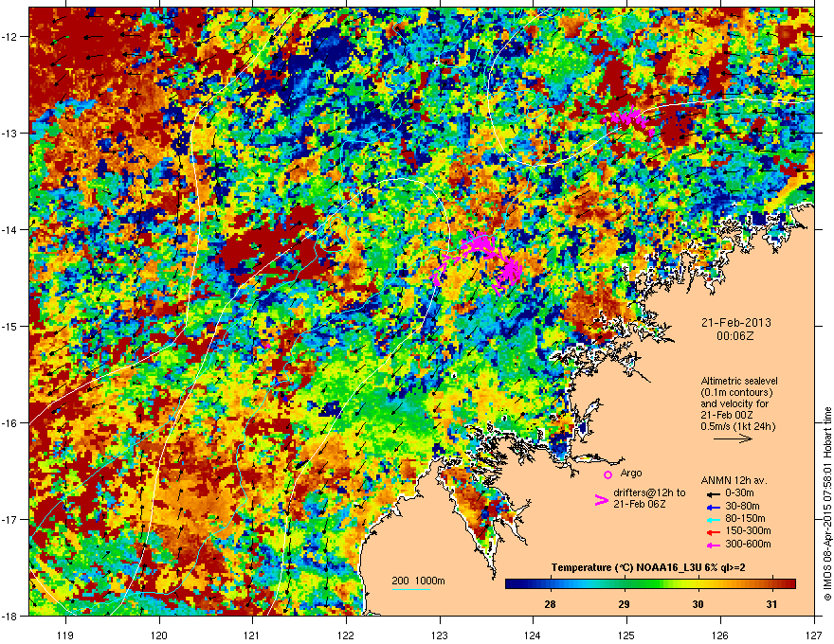This screenshot has width=834, height=644.
Task: Click the 'Argo' legend label
Action: click(x=631, y=473)
